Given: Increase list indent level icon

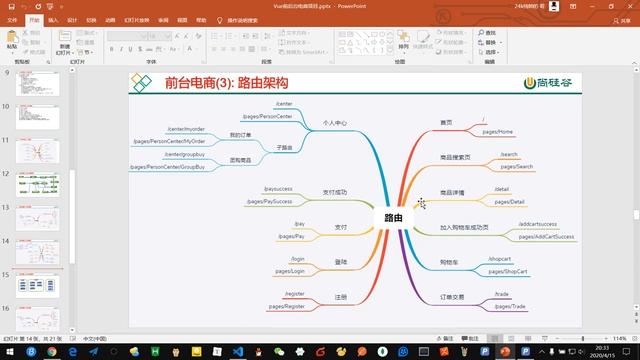Looking at the screenshot, I should coord(255,36).
